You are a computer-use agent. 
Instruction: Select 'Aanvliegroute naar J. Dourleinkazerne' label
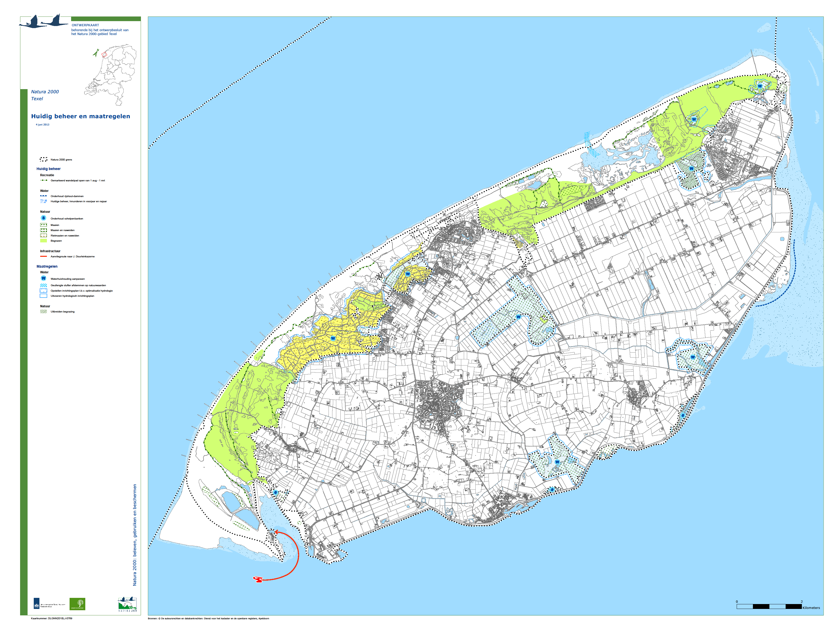pos(72,256)
